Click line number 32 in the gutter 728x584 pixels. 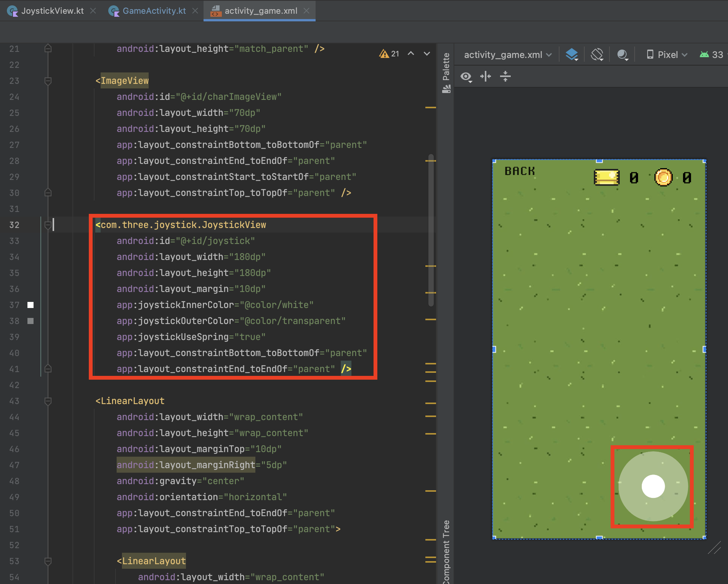coord(14,225)
